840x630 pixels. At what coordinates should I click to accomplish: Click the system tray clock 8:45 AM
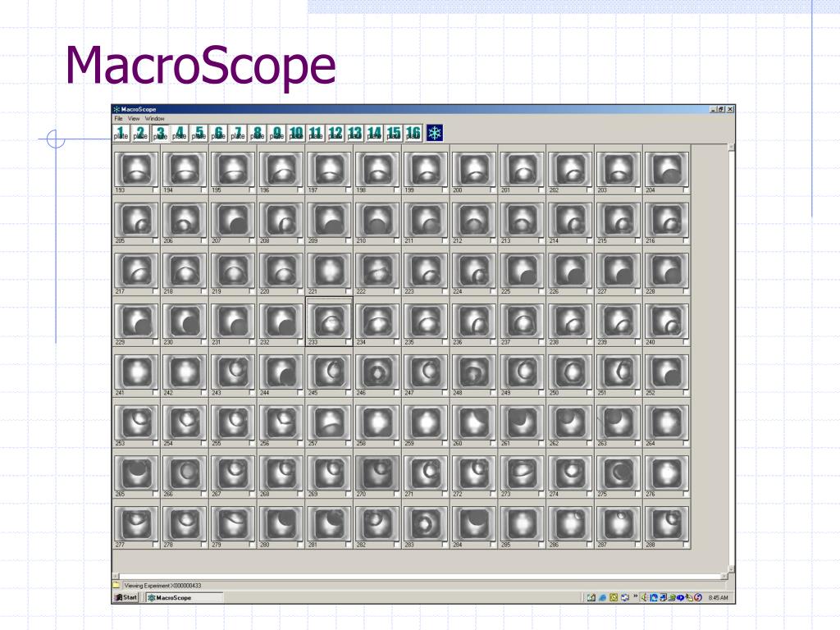[x=718, y=598]
